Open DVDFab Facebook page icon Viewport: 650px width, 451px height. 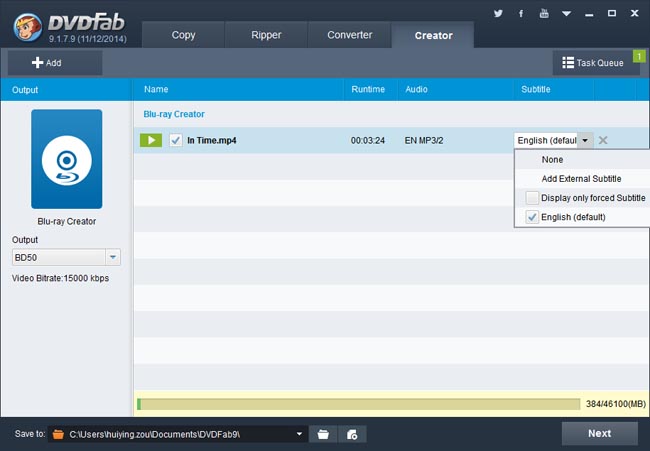pyautogui.click(x=521, y=14)
